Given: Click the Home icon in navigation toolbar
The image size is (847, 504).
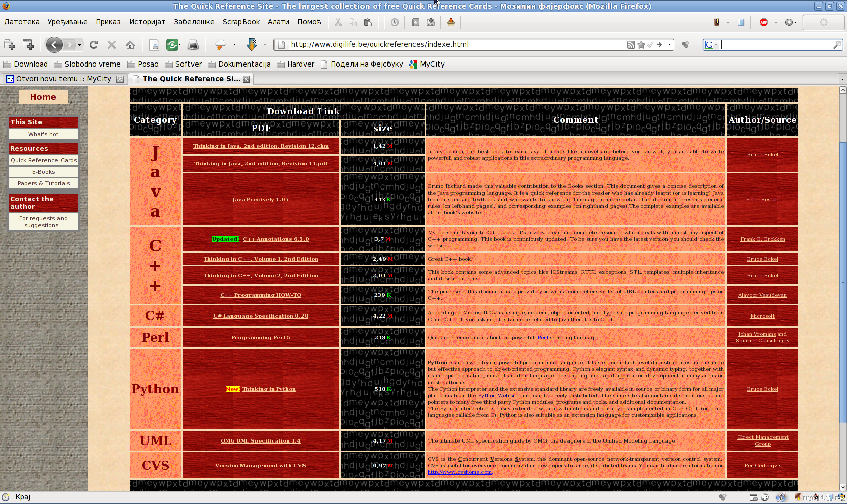Looking at the screenshot, I should 130,45.
